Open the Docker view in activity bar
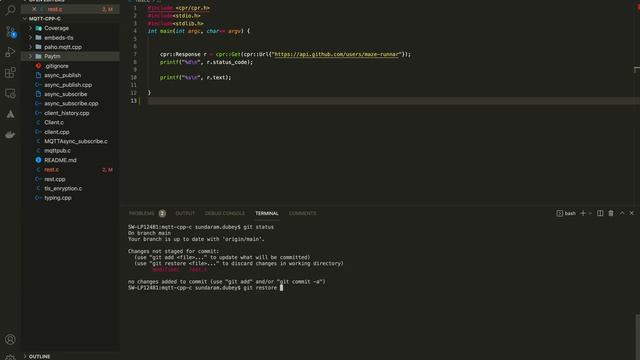This screenshot has width=640, height=360. (x=10, y=135)
